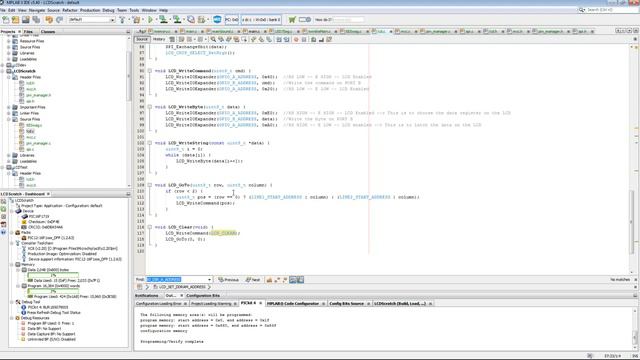The image size is (640, 360).
Task: Click Make and Program Device icon
Action: pyautogui.click(x=164, y=19)
